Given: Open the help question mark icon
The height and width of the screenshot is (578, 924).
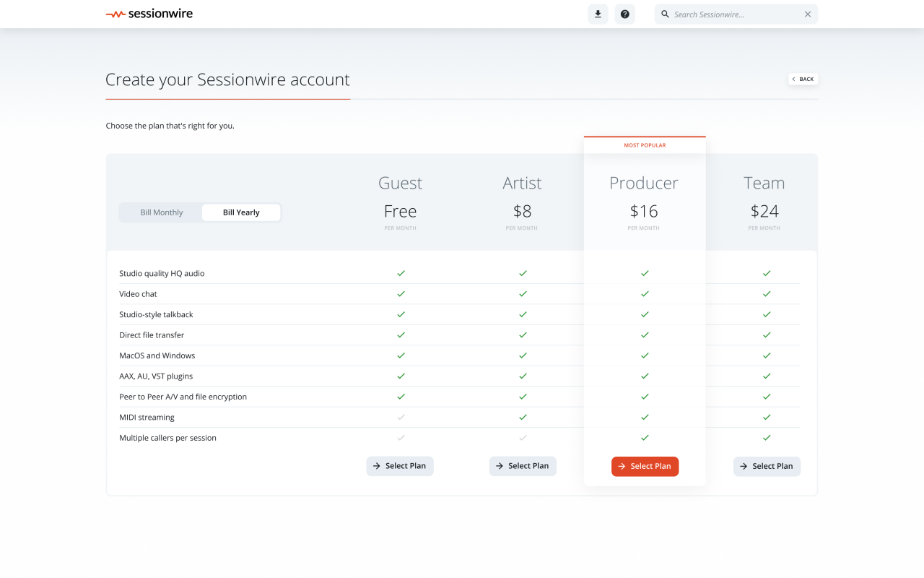Looking at the screenshot, I should tap(625, 14).
